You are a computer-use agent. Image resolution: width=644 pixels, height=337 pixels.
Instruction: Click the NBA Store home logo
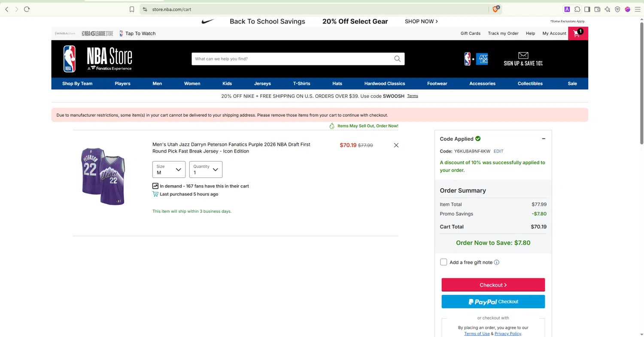pyautogui.click(x=98, y=59)
